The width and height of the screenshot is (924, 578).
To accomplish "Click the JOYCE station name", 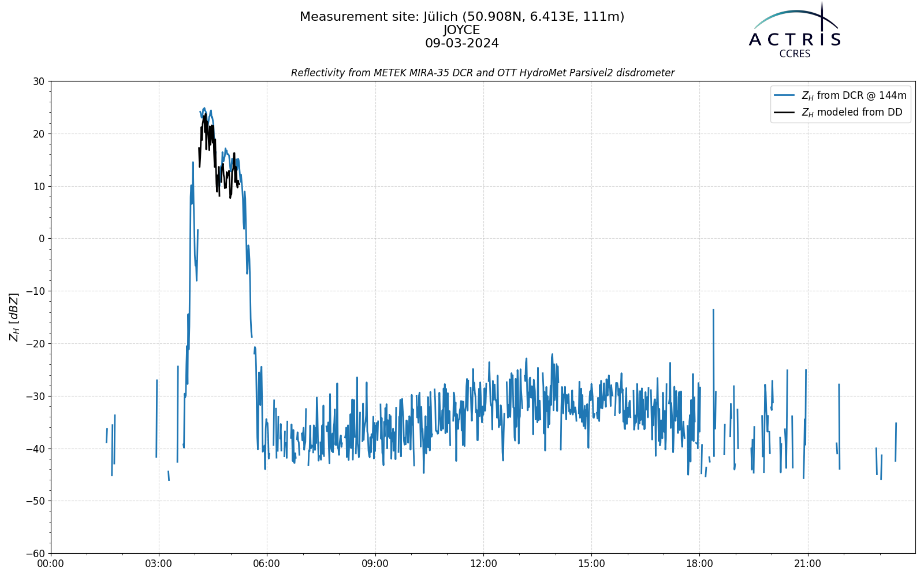I will coord(462,30).
